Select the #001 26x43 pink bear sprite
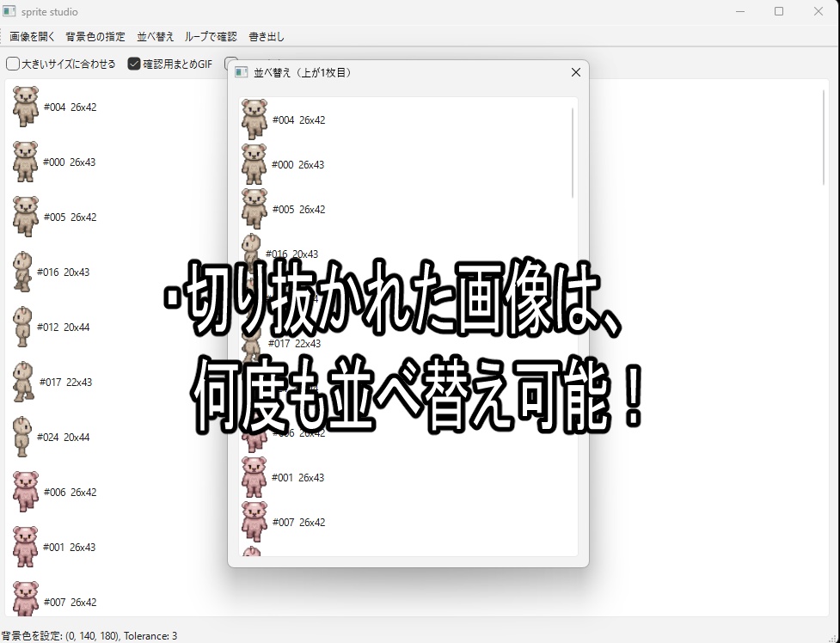 [24, 547]
